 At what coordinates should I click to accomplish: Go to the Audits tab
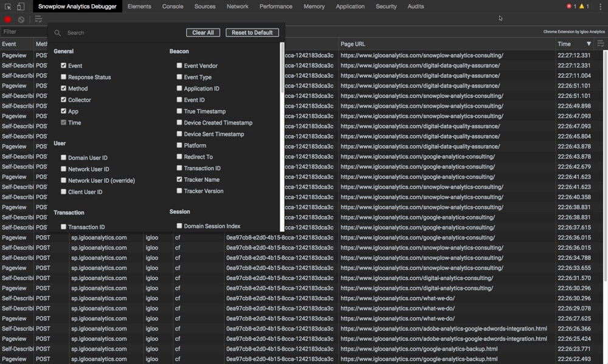[416, 6]
